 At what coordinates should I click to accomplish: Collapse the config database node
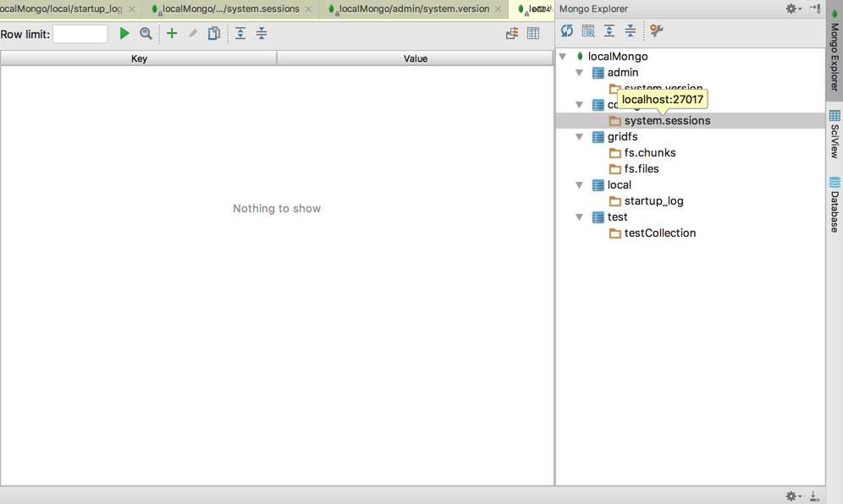(579, 105)
